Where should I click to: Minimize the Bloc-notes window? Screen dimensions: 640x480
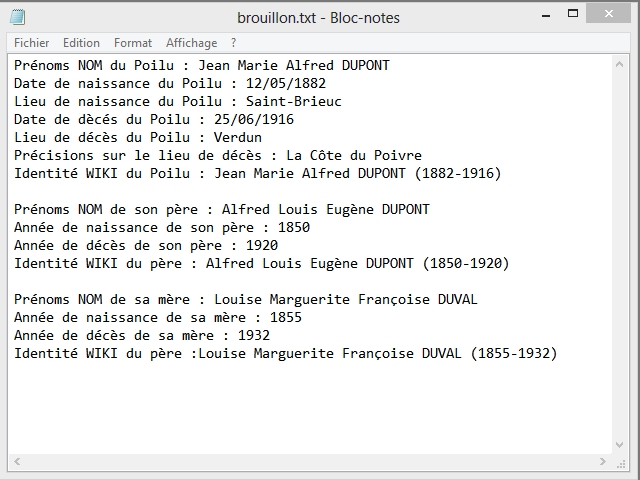click(546, 16)
